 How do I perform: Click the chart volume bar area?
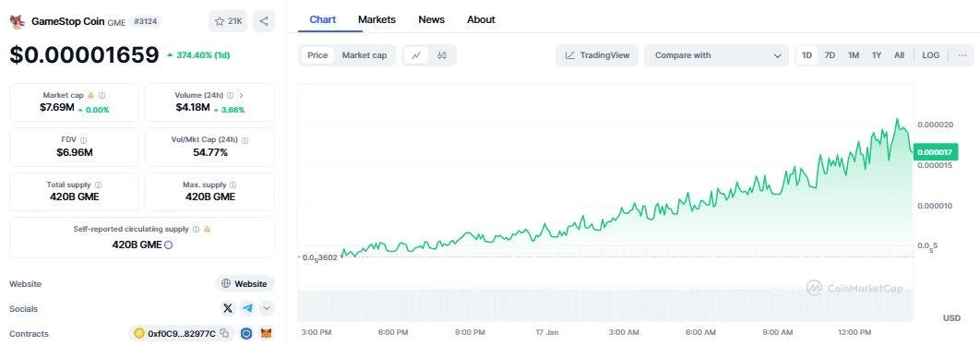[x=605, y=304]
